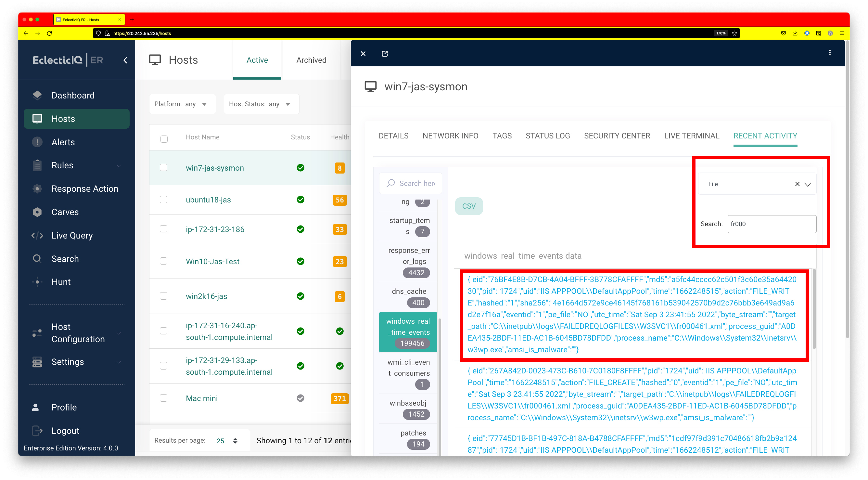Switch to the Active hosts tab

coord(257,60)
